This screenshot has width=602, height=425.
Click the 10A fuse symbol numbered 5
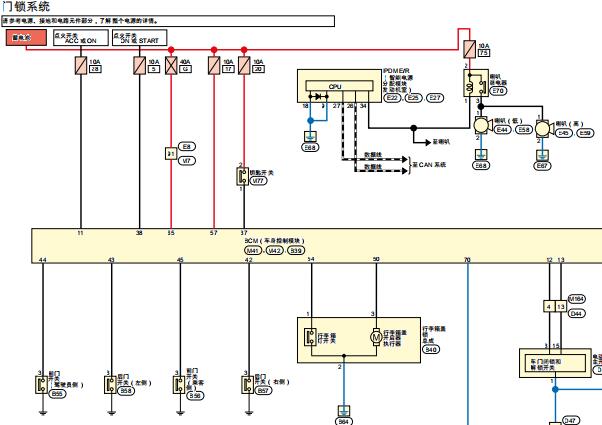click(x=139, y=65)
